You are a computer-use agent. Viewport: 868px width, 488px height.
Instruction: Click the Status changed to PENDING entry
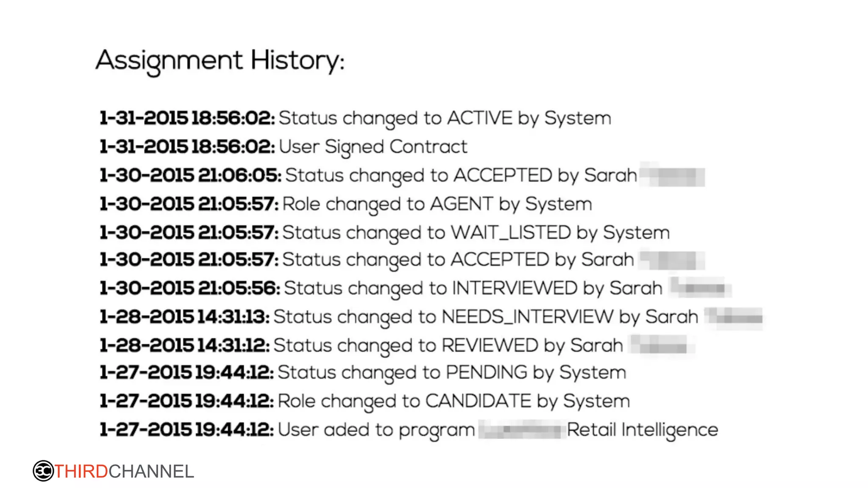(x=451, y=373)
